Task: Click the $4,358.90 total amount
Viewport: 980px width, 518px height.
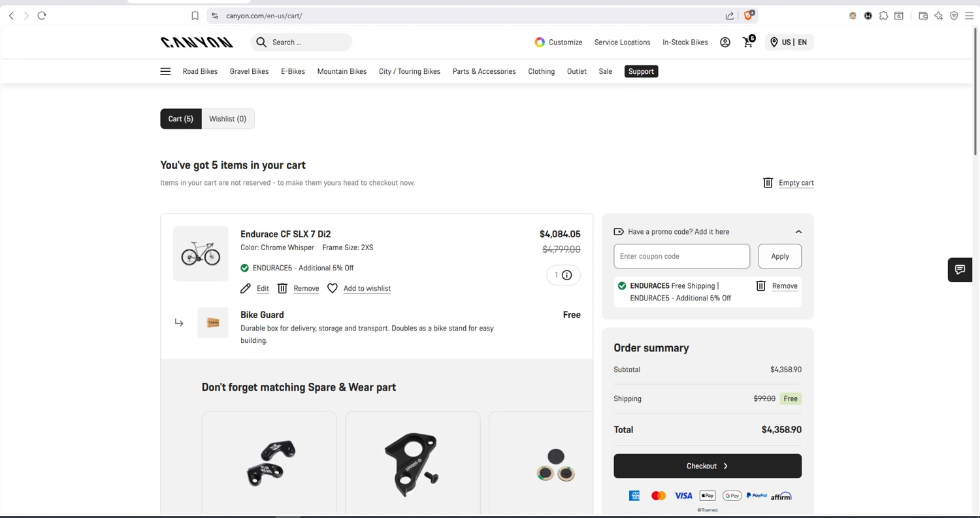Action: [781, 430]
